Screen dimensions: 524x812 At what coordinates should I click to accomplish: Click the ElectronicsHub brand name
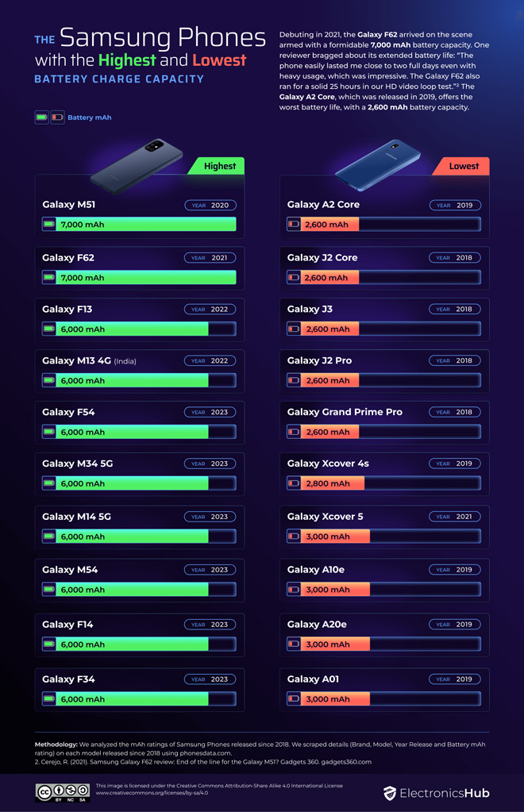tap(445, 793)
